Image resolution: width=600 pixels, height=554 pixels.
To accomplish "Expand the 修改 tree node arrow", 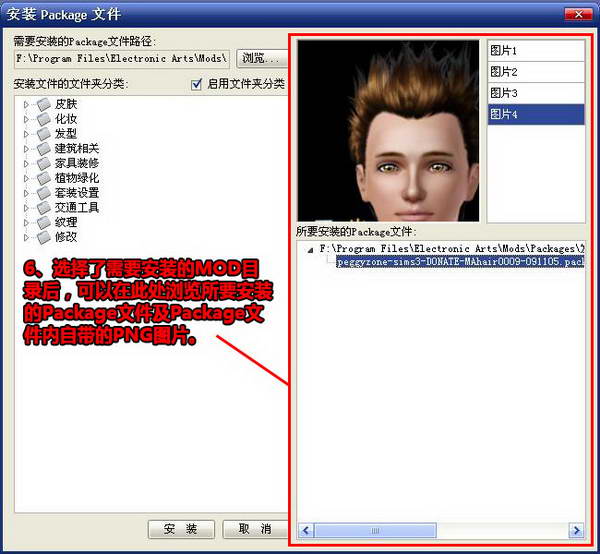I will 26,238.
